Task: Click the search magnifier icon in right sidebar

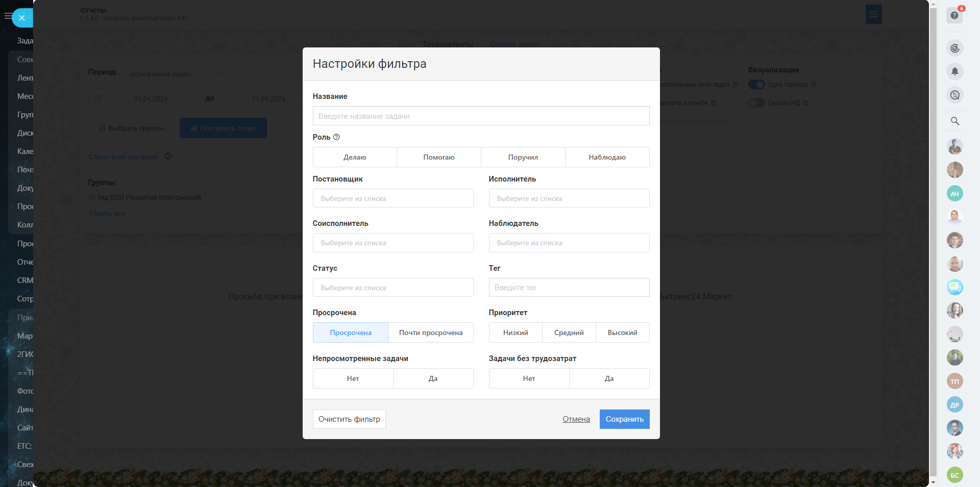Action: tap(954, 121)
